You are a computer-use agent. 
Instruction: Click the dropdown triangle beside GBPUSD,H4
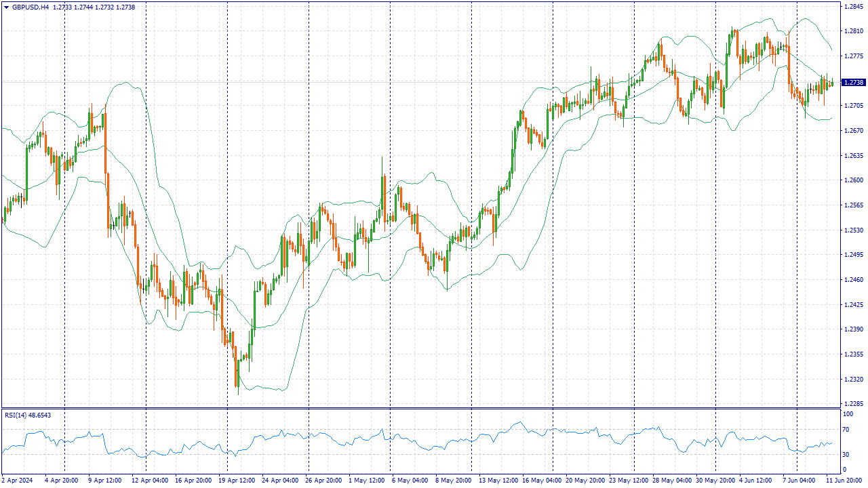[6, 7]
